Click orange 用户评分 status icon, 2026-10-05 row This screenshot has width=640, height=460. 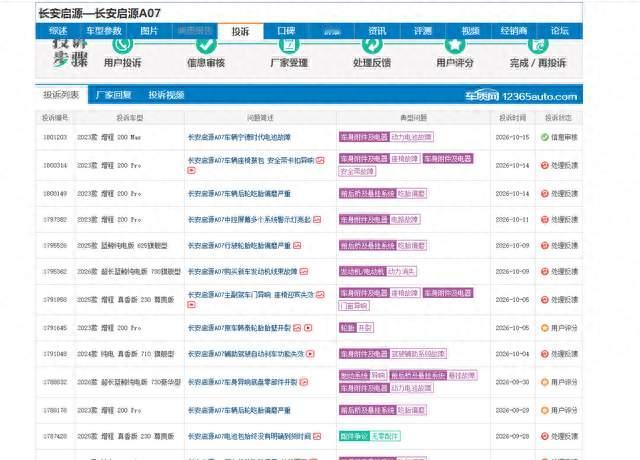[x=544, y=328]
